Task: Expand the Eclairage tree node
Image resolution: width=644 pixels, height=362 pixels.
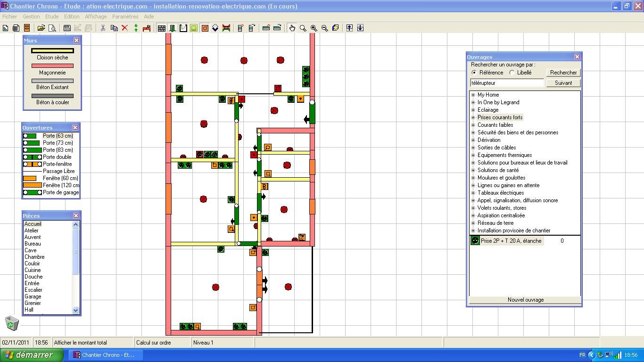Action: click(473, 110)
